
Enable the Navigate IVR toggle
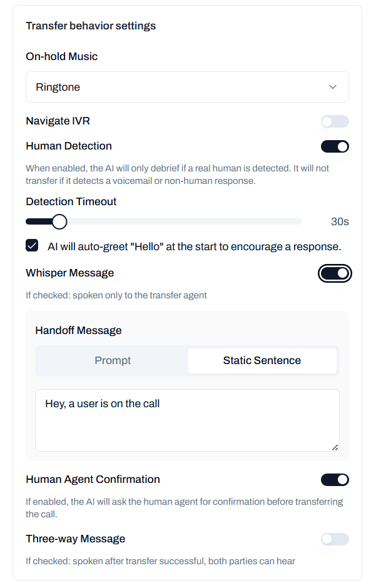(x=334, y=121)
